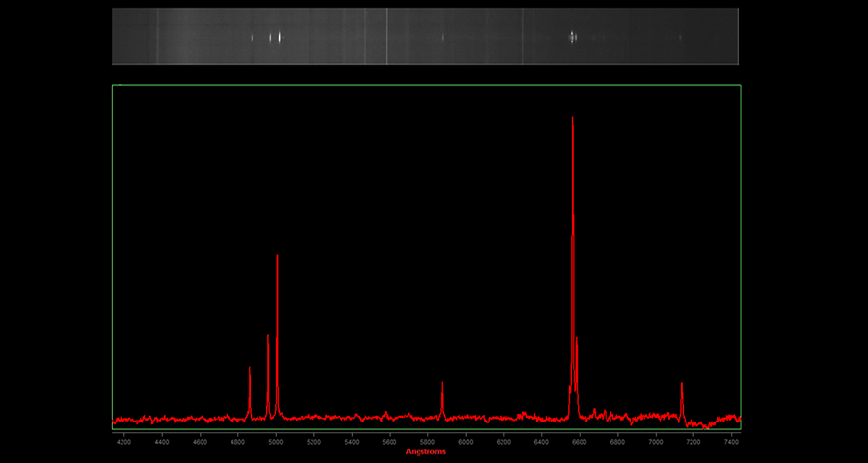This screenshot has width=868, height=463.
Task: Click the 4200 tick label on the axis
Action: coord(123,441)
